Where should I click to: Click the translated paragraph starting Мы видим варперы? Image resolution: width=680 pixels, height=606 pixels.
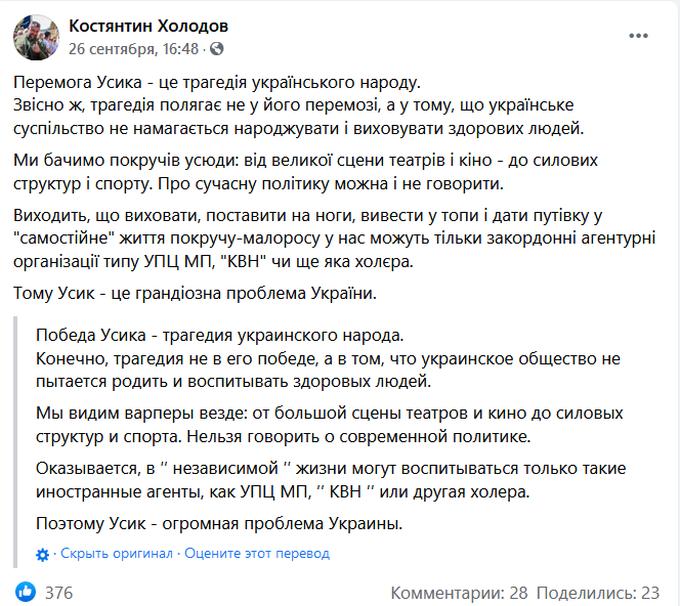[329, 425]
